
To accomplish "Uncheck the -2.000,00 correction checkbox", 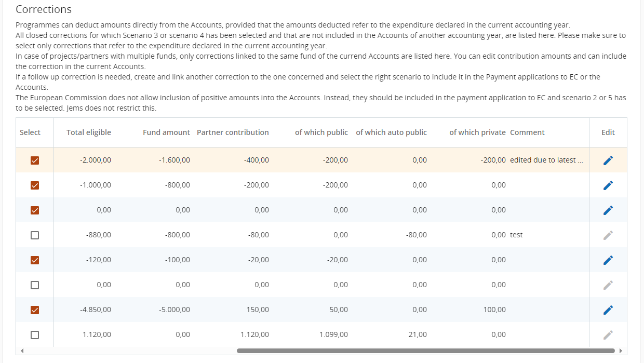I will pyautogui.click(x=35, y=160).
